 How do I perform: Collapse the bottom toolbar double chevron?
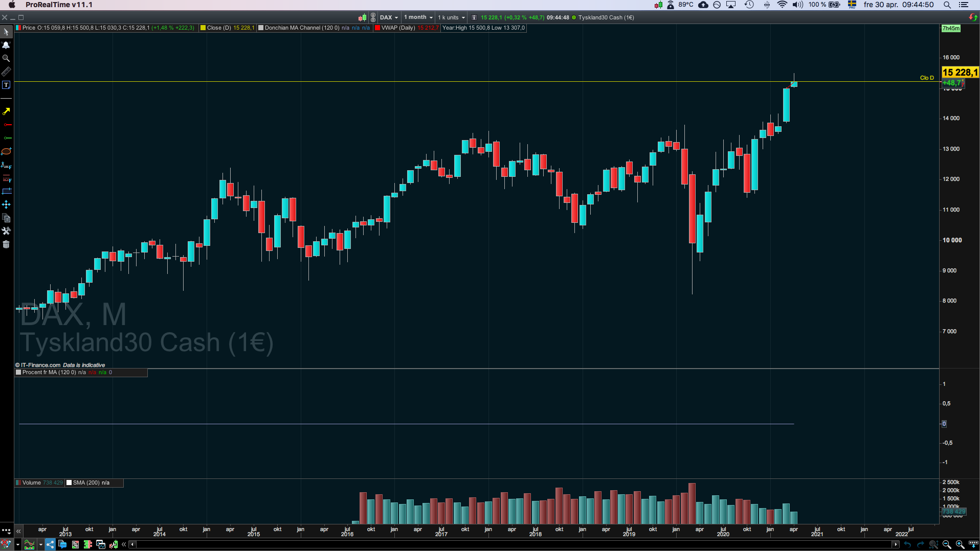click(124, 544)
